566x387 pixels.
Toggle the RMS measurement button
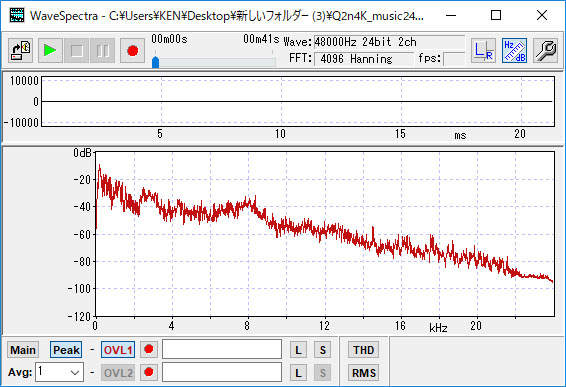tap(363, 373)
